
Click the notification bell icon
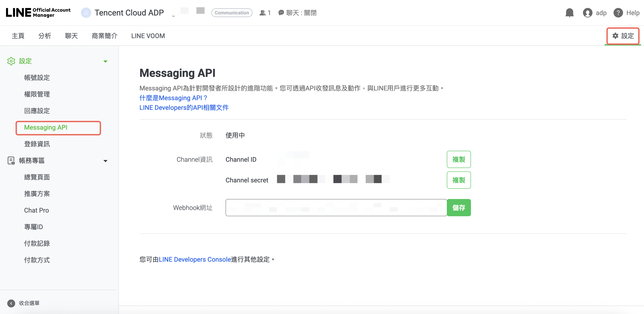point(569,13)
